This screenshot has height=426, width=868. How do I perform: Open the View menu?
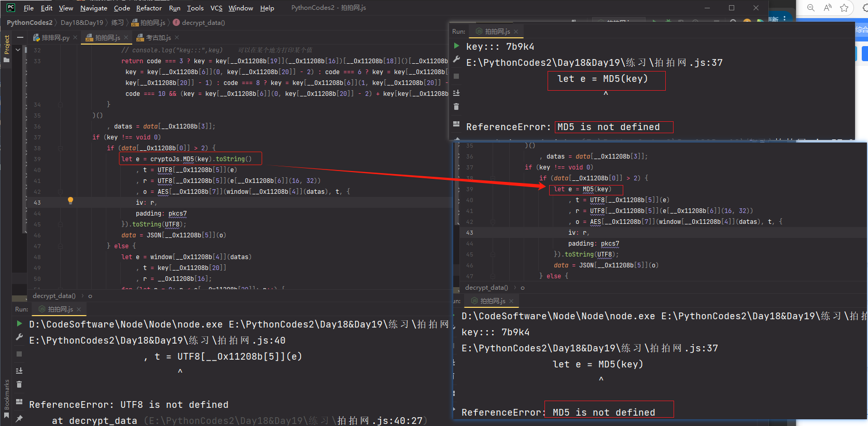click(66, 8)
